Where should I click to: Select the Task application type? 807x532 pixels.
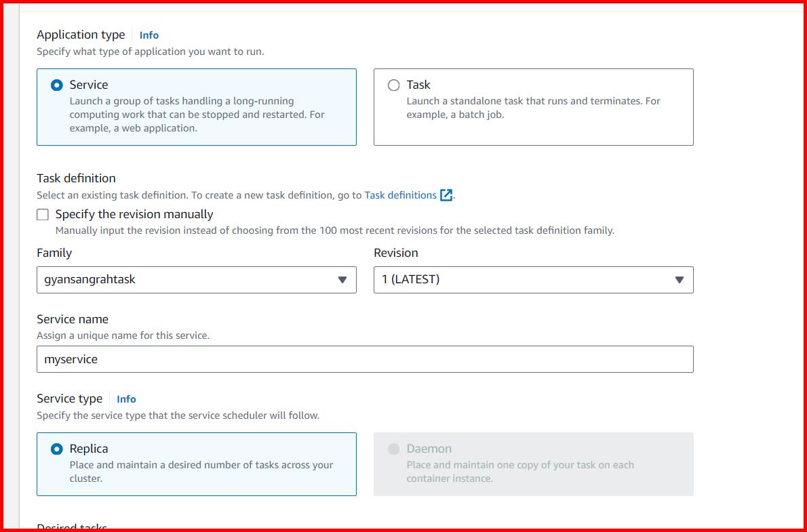tap(393, 84)
